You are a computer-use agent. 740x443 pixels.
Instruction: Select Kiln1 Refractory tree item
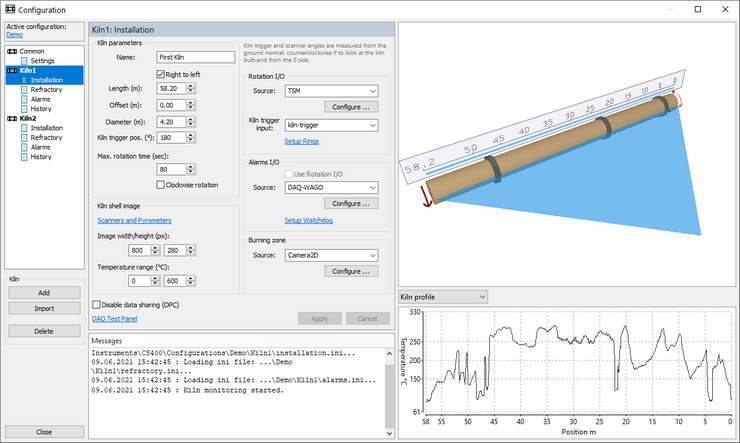(46, 90)
